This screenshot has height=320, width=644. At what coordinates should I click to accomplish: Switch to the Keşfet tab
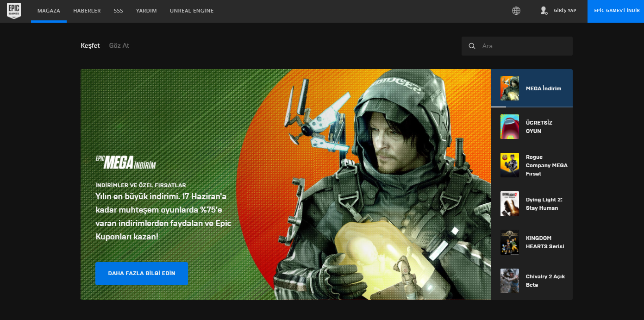click(90, 45)
